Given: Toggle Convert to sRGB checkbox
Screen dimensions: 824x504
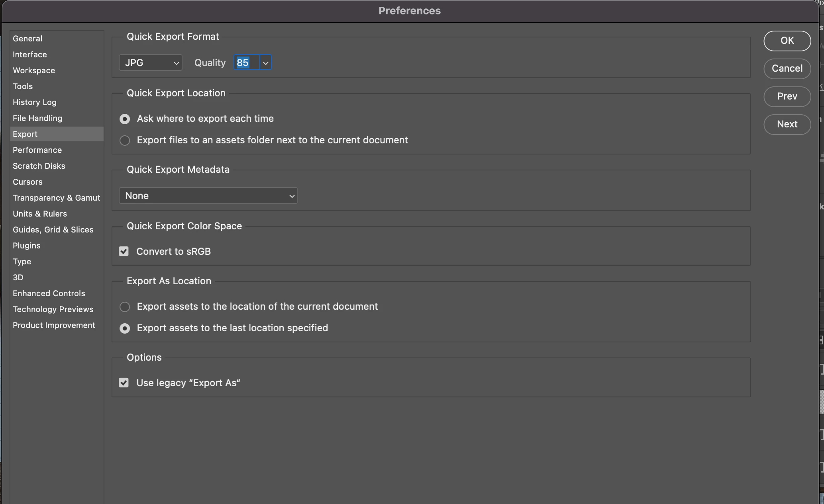Looking at the screenshot, I should coord(124,252).
